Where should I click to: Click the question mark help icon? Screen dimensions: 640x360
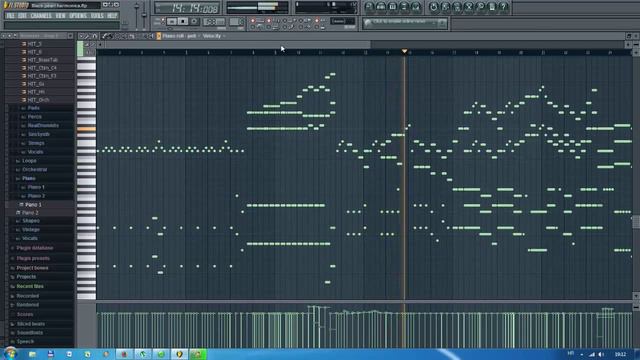(x=504, y=7)
